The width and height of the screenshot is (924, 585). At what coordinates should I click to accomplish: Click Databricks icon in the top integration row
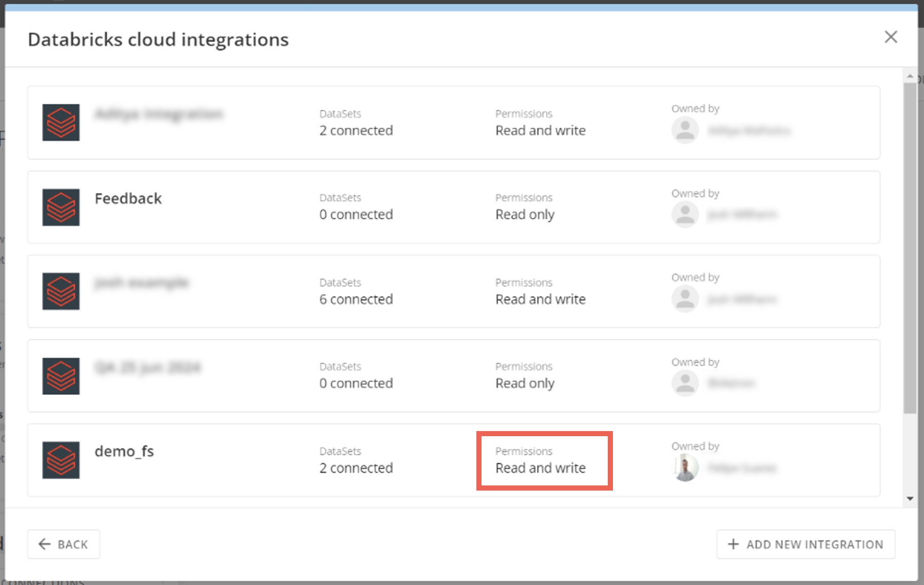click(x=61, y=123)
